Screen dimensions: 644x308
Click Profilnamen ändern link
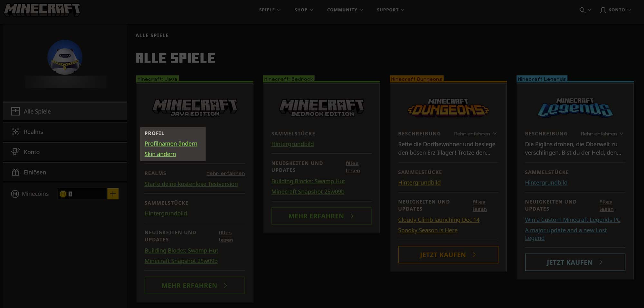click(x=171, y=144)
